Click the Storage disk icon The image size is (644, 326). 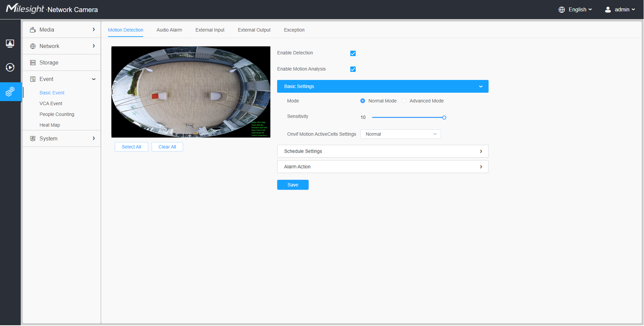[x=33, y=63]
